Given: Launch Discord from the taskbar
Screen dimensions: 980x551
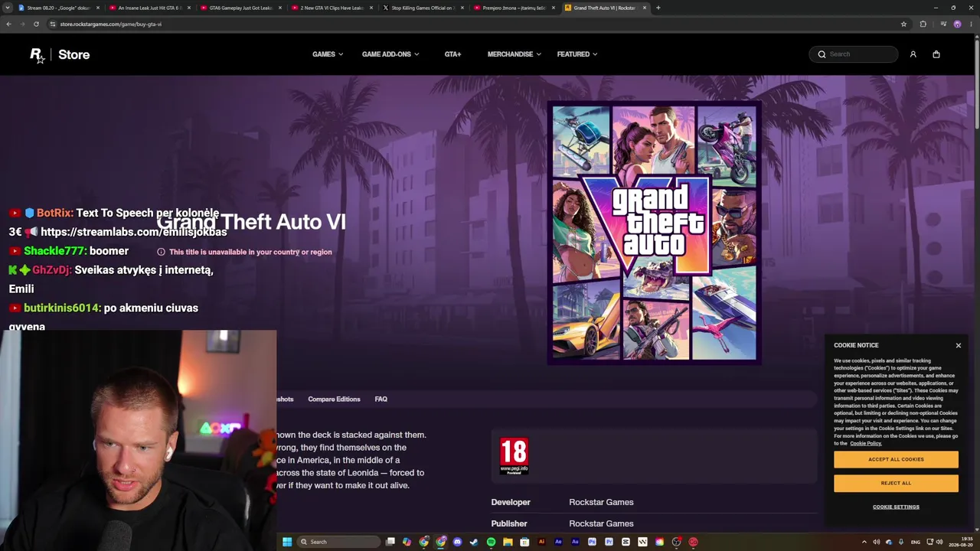Looking at the screenshot, I should 457,542.
